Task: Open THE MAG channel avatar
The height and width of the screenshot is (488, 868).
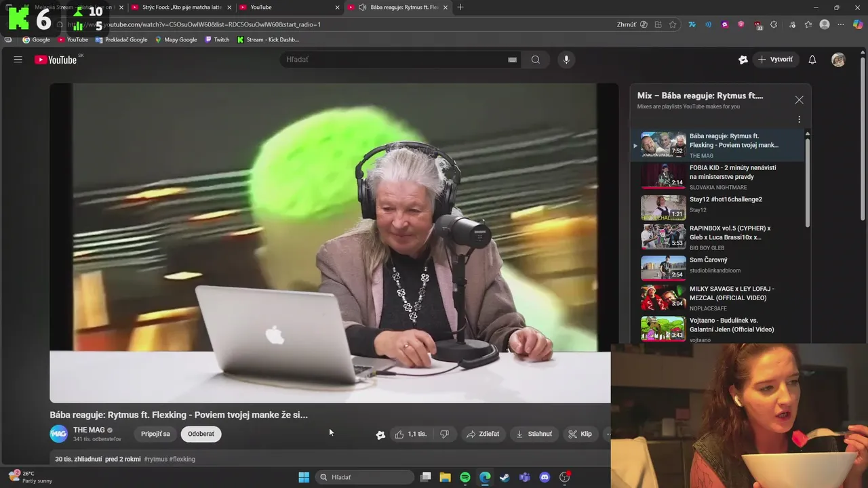Action: click(59, 434)
